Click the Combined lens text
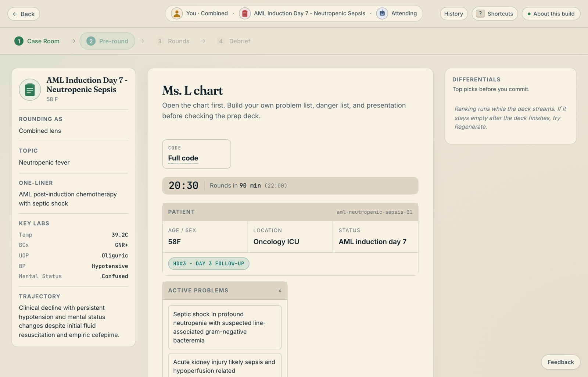 click(40, 131)
